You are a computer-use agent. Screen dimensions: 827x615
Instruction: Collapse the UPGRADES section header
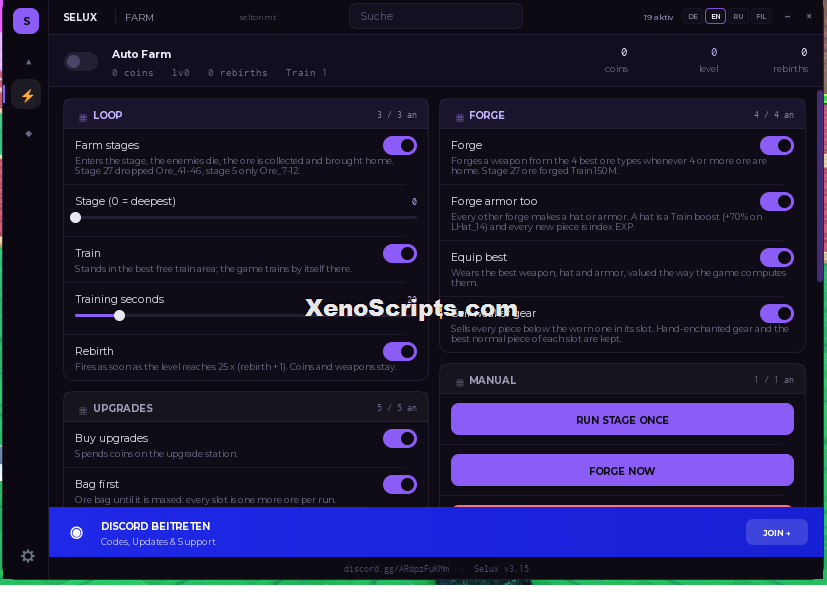click(x=246, y=408)
